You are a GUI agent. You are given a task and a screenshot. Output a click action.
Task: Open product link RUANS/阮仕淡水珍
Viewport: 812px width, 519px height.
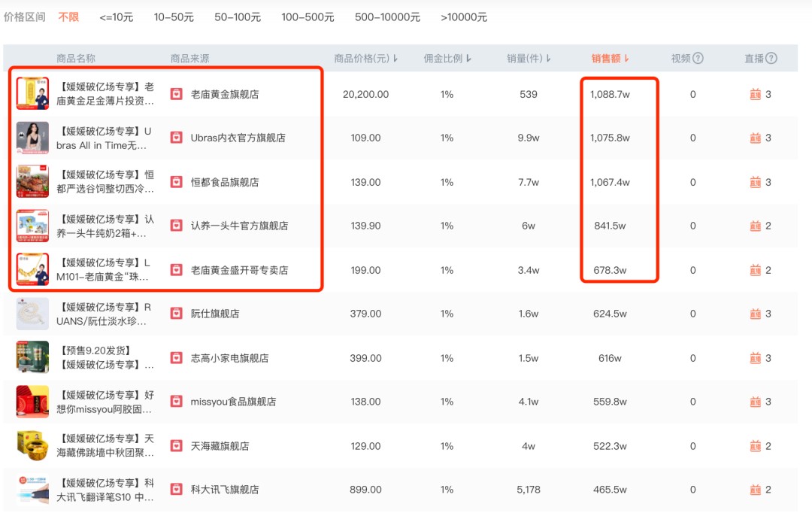point(104,314)
